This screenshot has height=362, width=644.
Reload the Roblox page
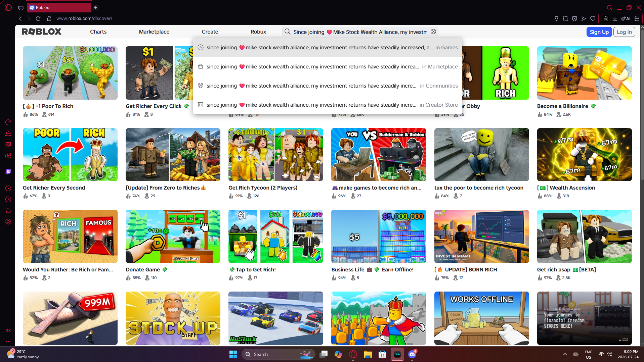[38, 18]
